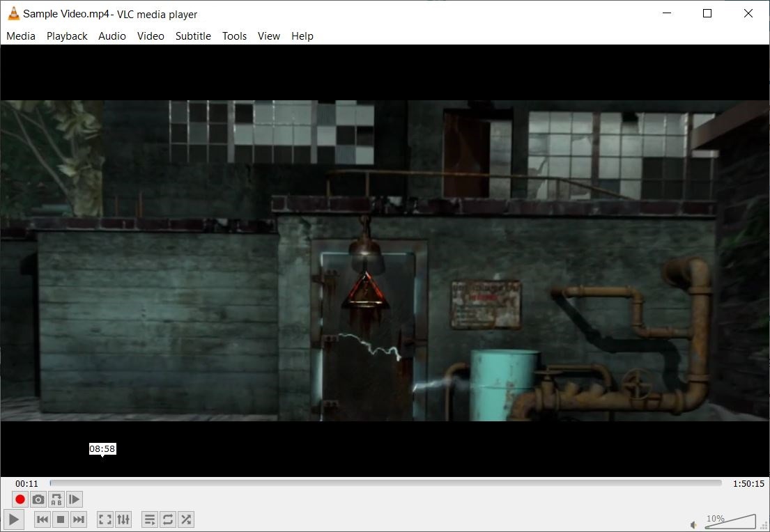Toggle loop playback mode
Screen dimensions: 770x532
[x=168, y=519]
